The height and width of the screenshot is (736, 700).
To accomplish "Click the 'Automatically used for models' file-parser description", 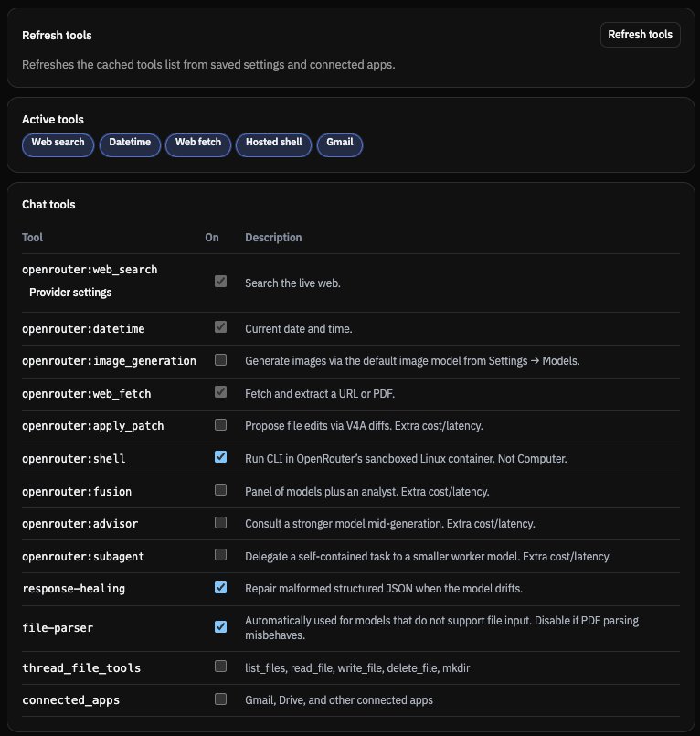I will [441, 627].
